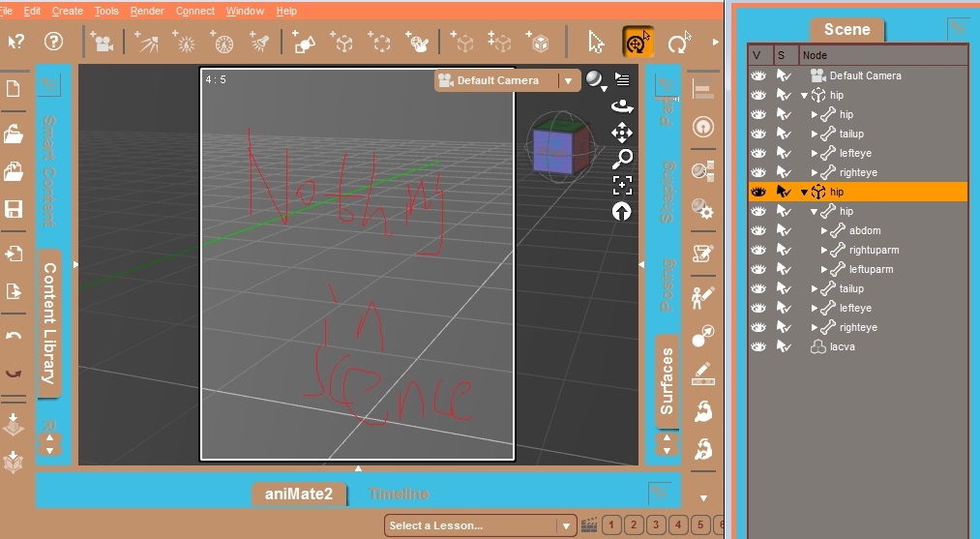This screenshot has width=980, height=539.
Task: Open the Render menu
Action: pyautogui.click(x=147, y=11)
